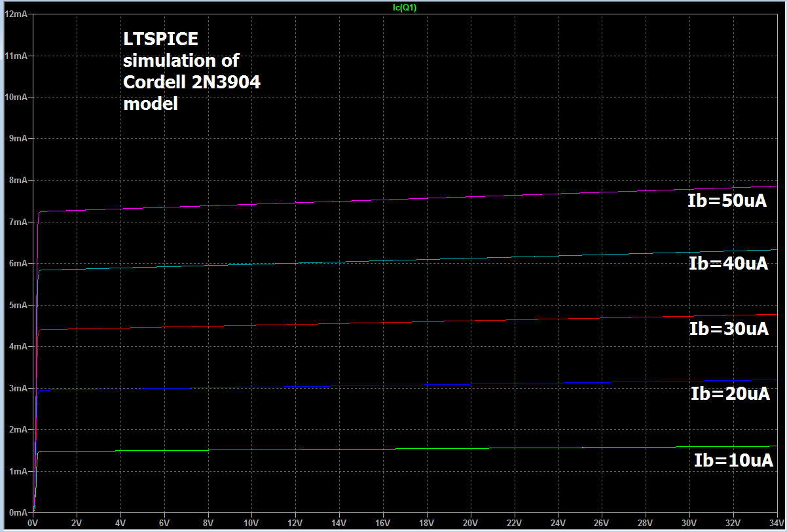Click the 28V label on the horizontal axis
Viewport: 787px width, 532px height.
(x=646, y=523)
